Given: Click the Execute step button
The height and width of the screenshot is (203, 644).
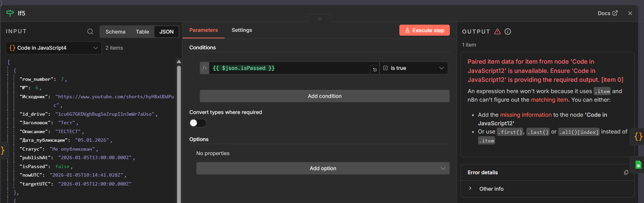Looking at the screenshot, I should point(424,30).
